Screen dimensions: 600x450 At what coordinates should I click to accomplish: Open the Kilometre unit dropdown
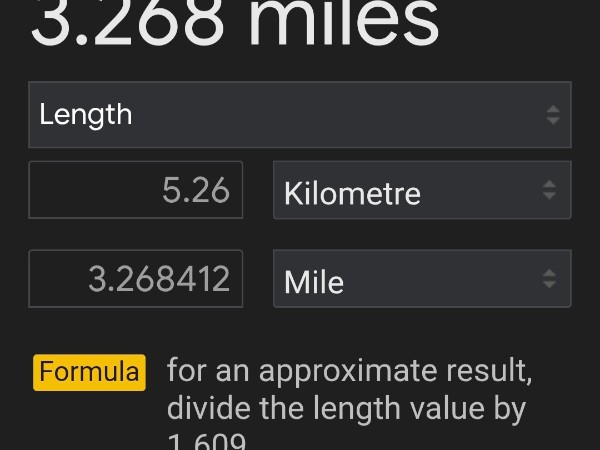pyautogui.click(x=421, y=190)
